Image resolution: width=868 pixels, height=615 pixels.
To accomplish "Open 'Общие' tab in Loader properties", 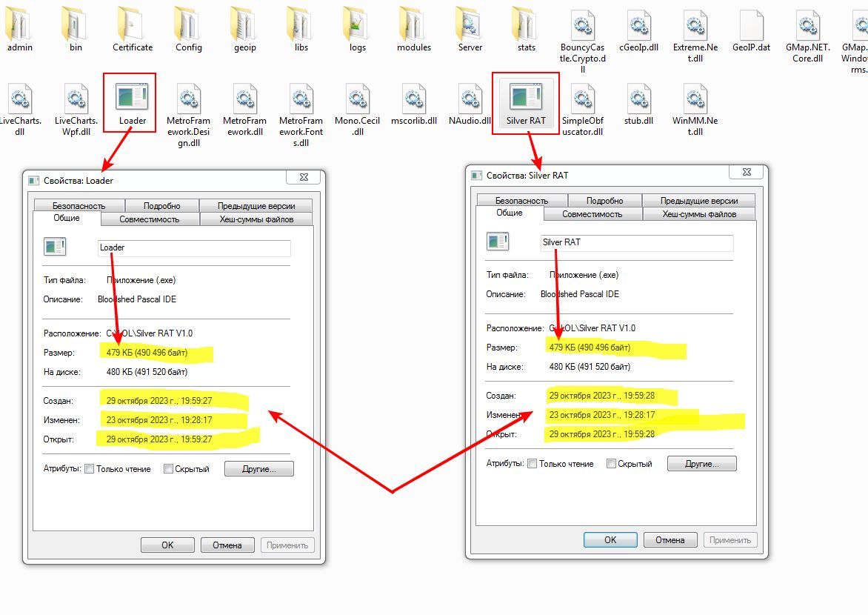I will (67, 219).
